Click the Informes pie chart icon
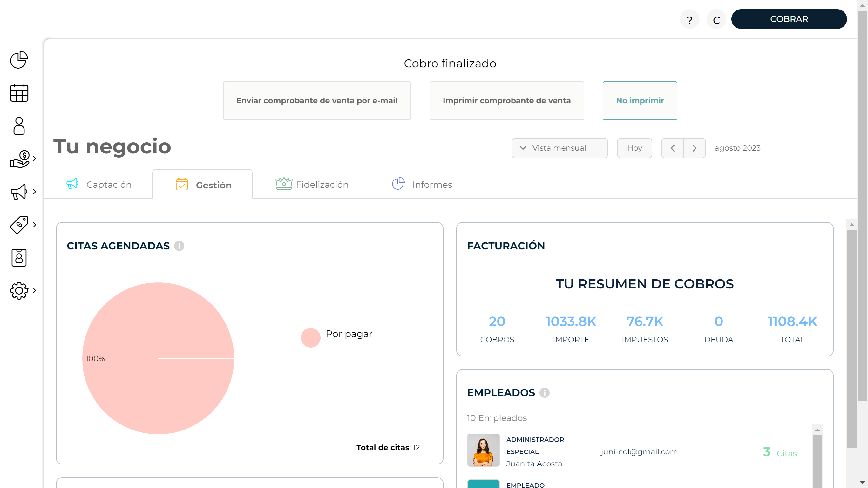868x488 pixels. (x=398, y=184)
